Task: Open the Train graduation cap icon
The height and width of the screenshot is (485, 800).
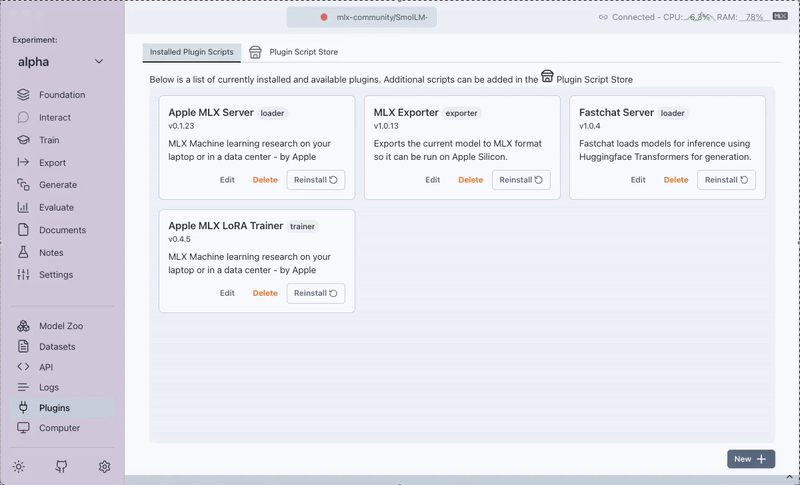Action: coord(23,140)
